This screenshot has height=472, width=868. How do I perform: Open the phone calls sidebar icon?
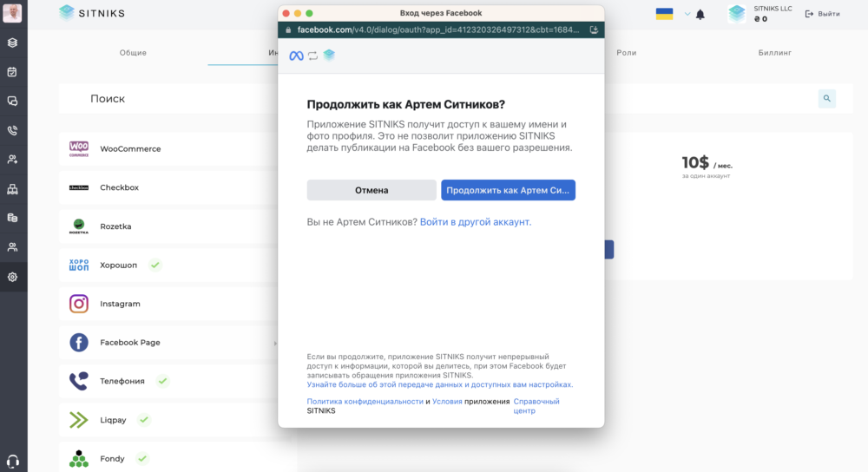12,131
